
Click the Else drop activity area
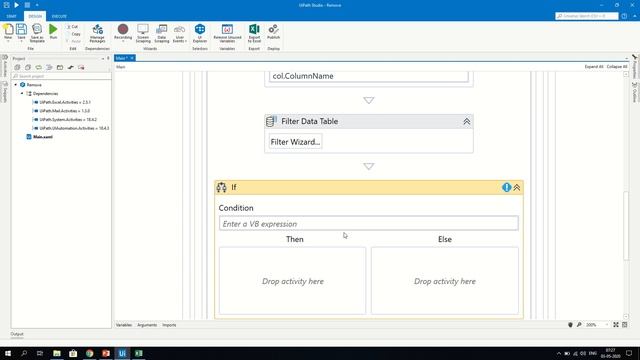coord(444,281)
